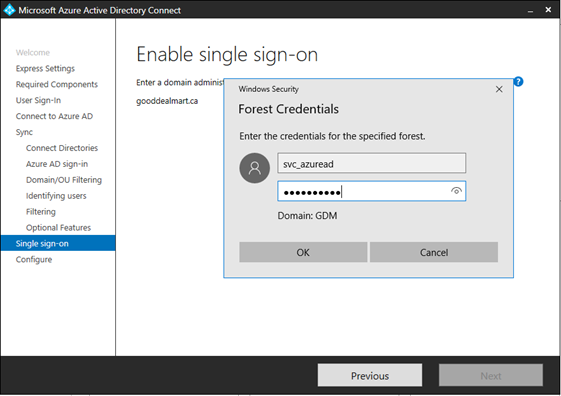
Task: Select the Configure step in sidebar
Action: (x=34, y=259)
